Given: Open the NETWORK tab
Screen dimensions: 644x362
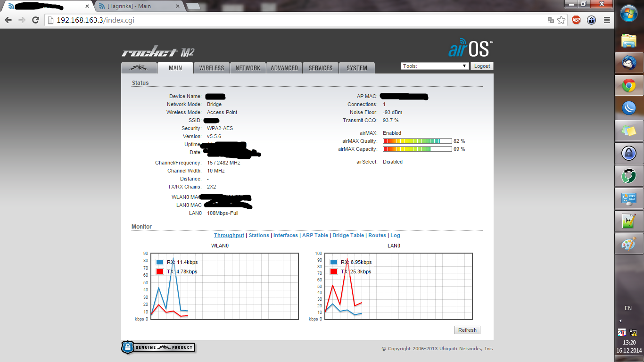Looking at the screenshot, I should point(248,68).
